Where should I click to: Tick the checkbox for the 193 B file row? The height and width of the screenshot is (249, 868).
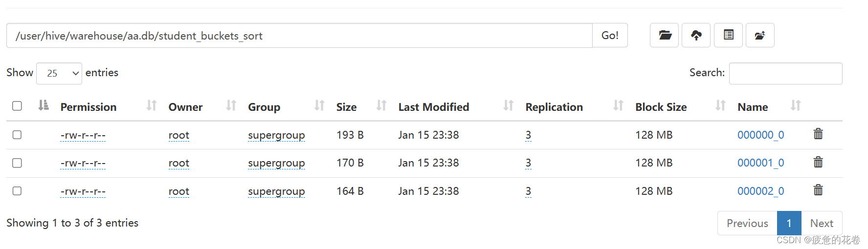tap(17, 135)
